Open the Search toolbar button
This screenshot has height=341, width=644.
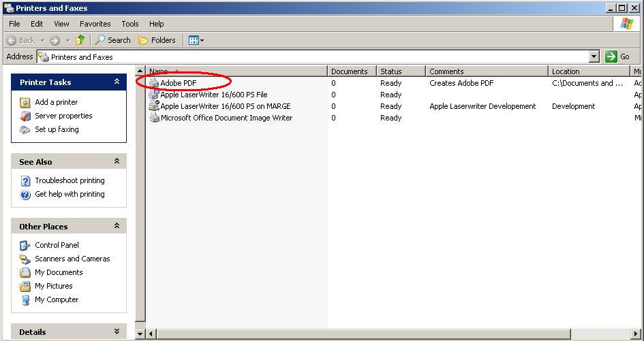(112, 40)
